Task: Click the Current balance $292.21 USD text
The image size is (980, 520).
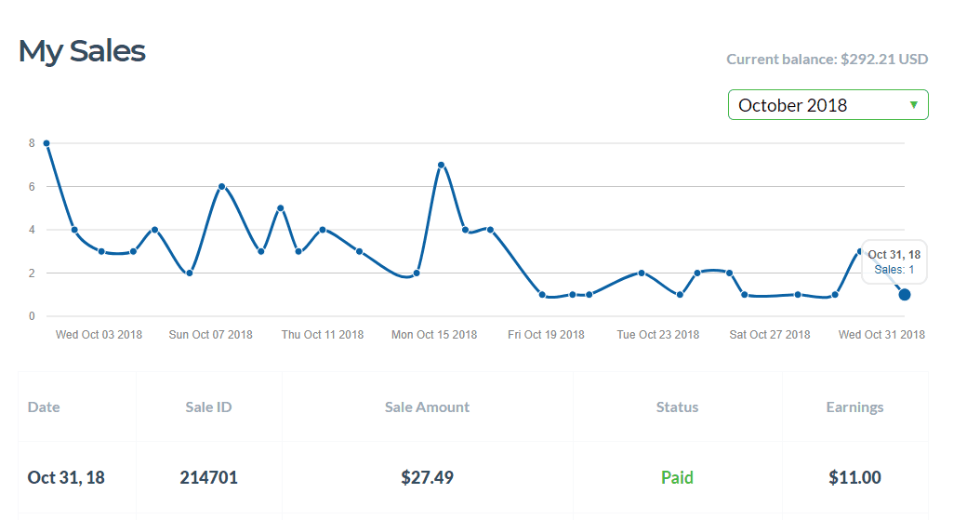Action: (827, 60)
